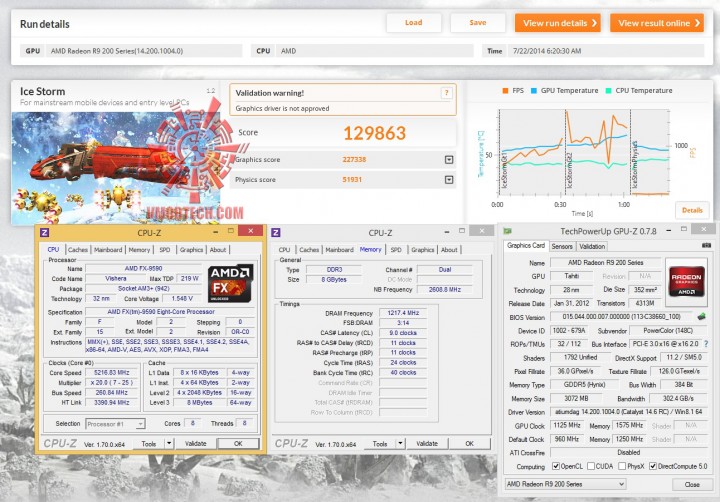Click OK in right CPU-Z window
The image size is (720, 502).
[469, 444]
